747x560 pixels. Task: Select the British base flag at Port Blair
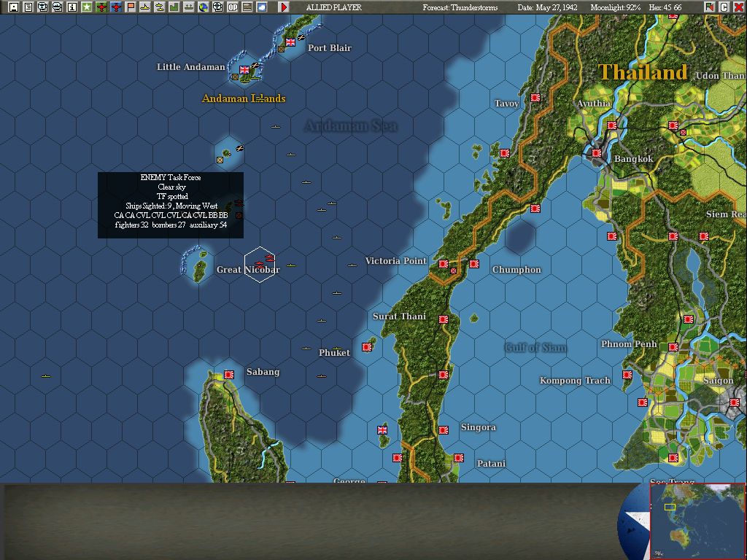[290, 42]
